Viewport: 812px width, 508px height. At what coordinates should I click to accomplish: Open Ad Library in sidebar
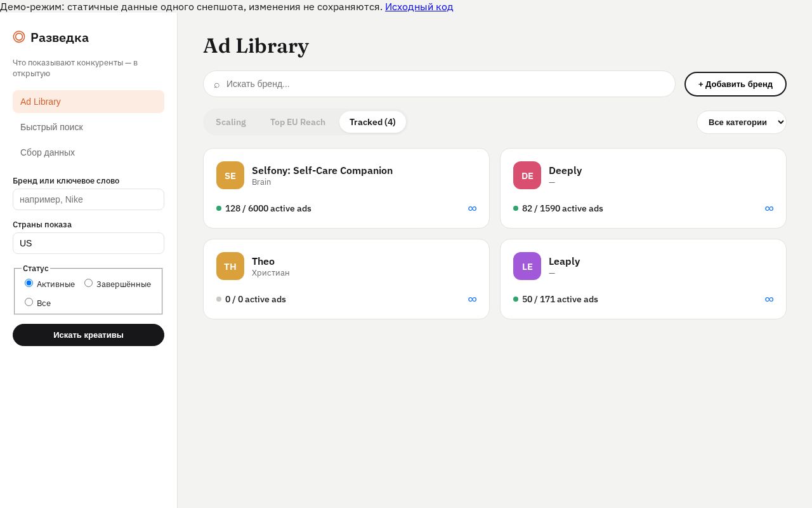(88, 102)
